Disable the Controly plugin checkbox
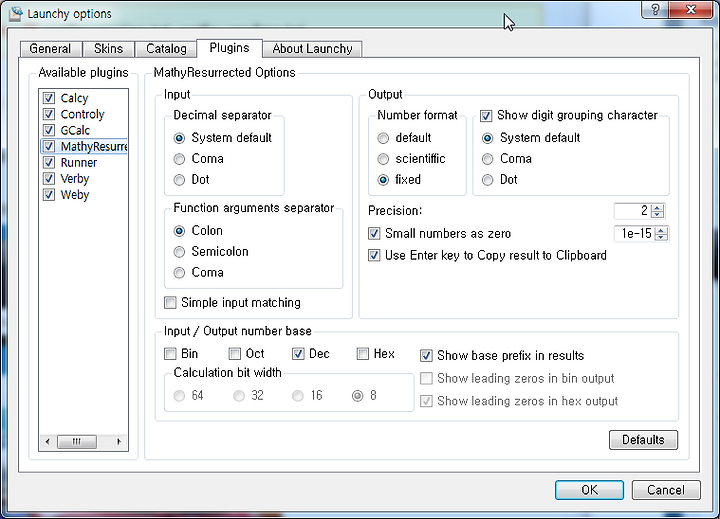Viewport: 720px width, 519px height. tap(49, 114)
